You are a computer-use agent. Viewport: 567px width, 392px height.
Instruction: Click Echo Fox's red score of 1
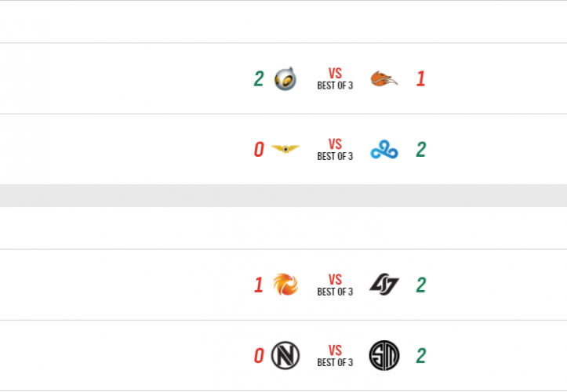coord(420,79)
